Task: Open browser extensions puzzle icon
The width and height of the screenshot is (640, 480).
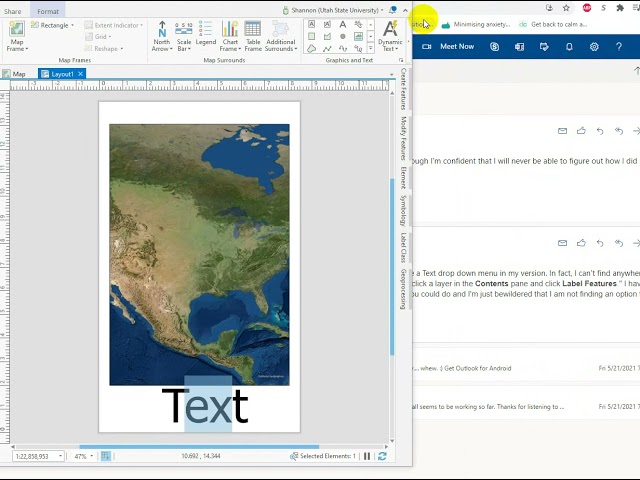Action: [620, 8]
